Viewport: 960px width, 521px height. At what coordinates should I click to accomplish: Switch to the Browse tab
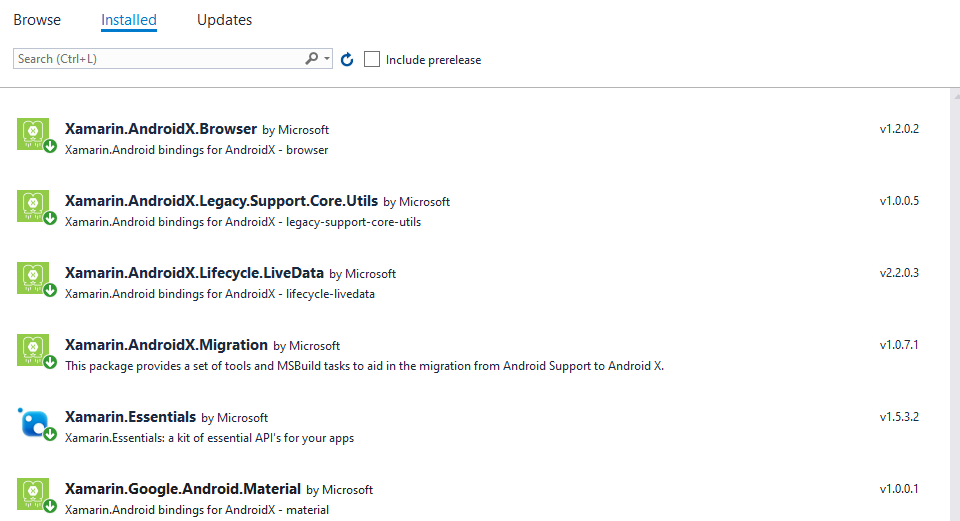coord(37,20)
